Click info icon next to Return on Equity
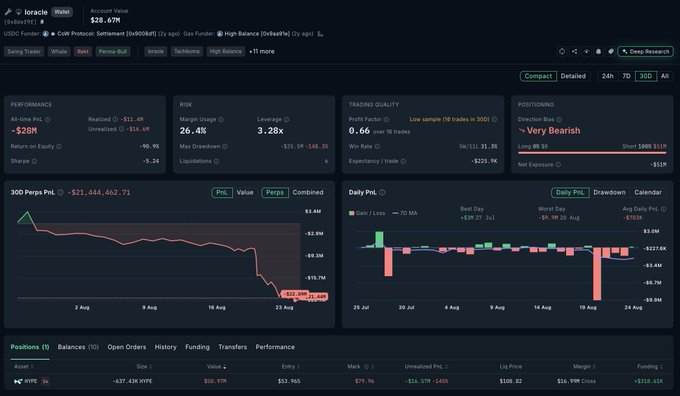 (59, 146)
